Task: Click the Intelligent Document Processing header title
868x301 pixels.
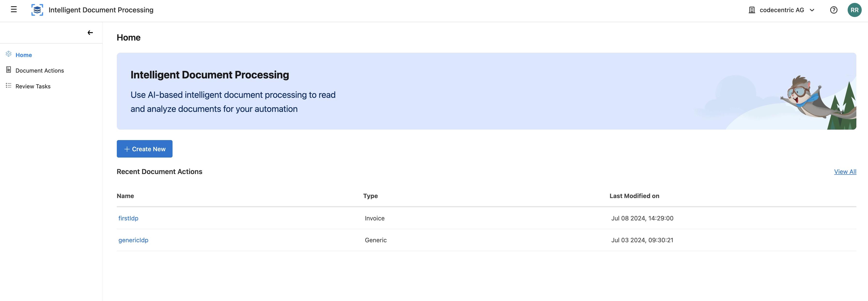Action: click(x=101, y=10)
